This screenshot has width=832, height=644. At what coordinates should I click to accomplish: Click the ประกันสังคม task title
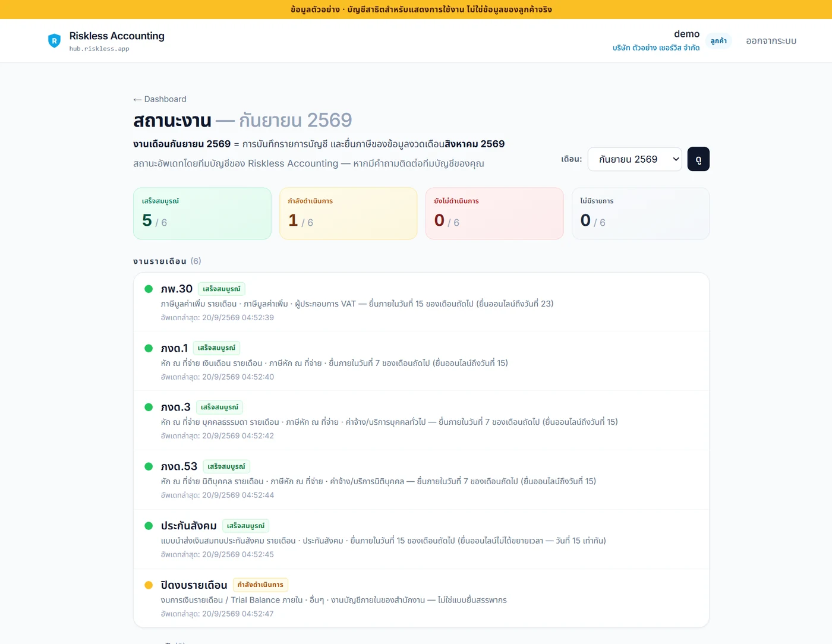188,526
